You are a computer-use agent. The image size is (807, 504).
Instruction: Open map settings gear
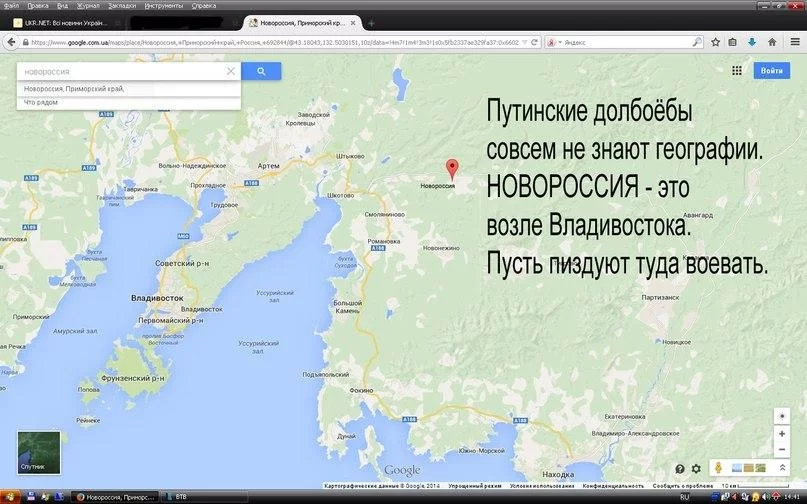coord(696,468)
